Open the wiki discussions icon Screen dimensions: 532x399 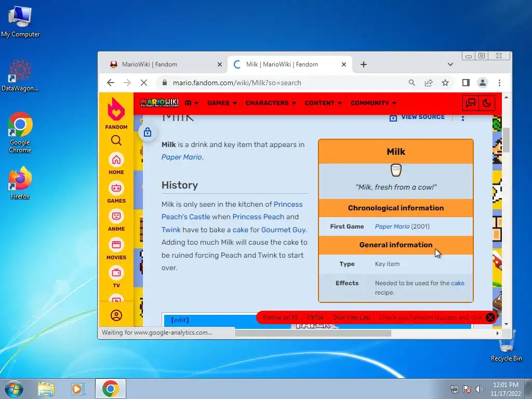tap(470, 103)
